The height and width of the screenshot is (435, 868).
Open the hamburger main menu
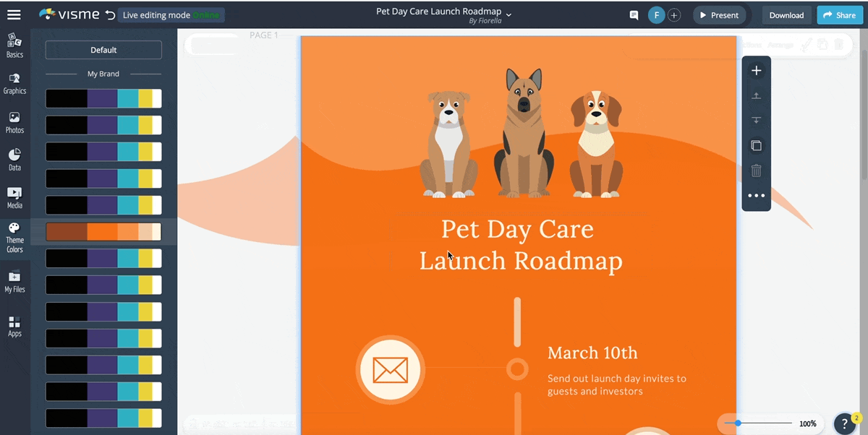pyautogui.click(x=14, y=14)
